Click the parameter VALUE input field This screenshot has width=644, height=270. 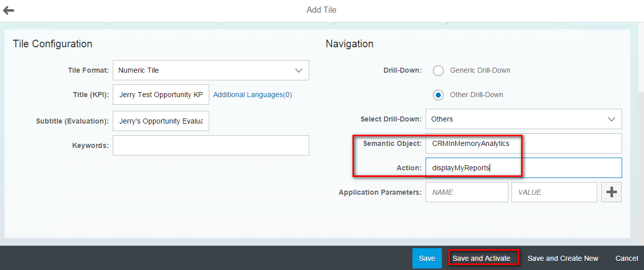[554, 192]
